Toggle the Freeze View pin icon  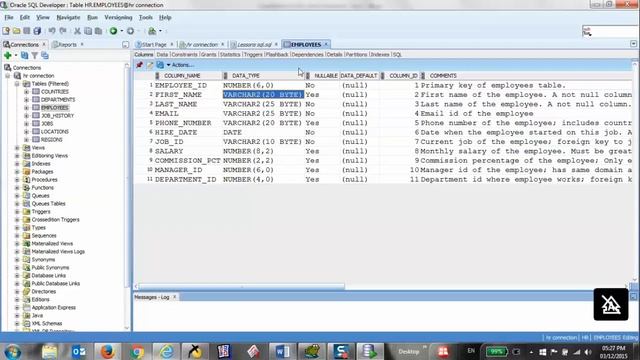[140, 65]
